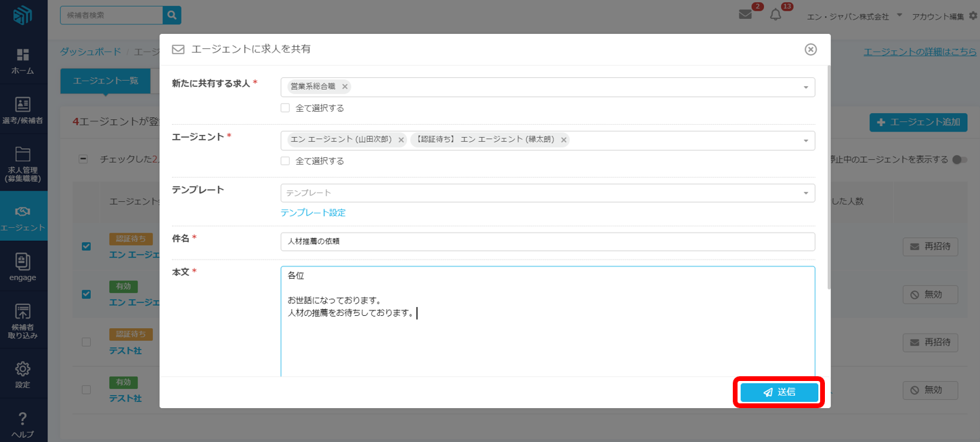Open 選考/候補者 in sidebar

23,110
